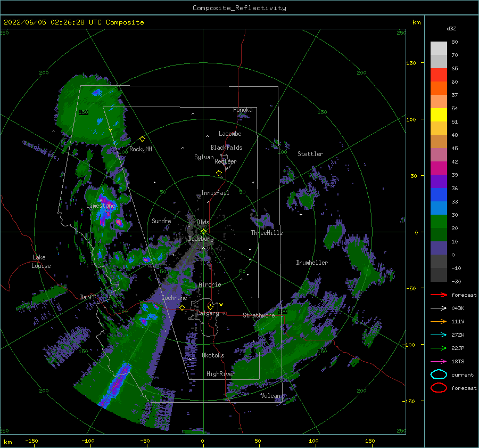Image resolution: width=479 pixels, height=448 pixels.
Task: Click the Drumheller label
Action: pyautogui.click(x=312, y=263)
